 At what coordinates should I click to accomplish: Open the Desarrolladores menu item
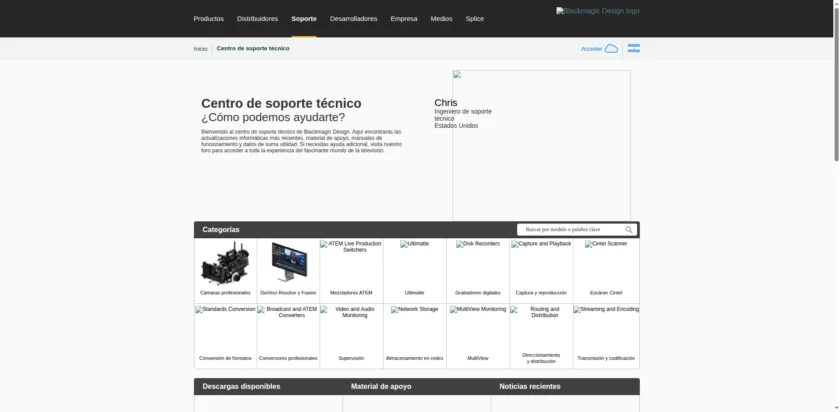354,19
